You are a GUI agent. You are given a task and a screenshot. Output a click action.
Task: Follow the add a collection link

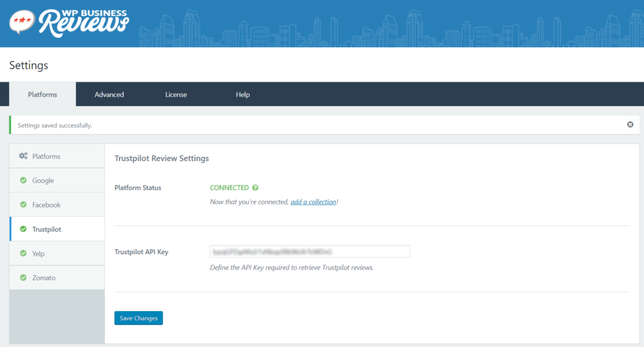click(x=313, y=202)
